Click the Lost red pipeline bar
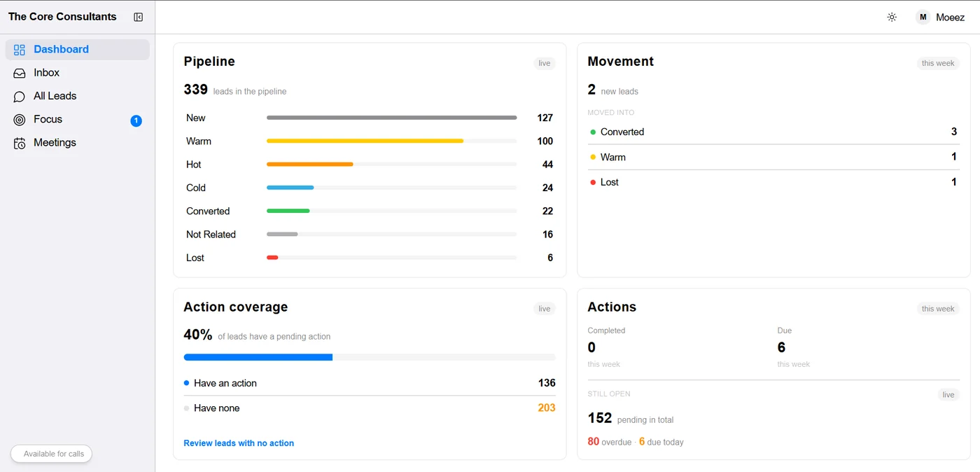The width and height of the screenshot is (980, 472). click(x=272, y=258)
